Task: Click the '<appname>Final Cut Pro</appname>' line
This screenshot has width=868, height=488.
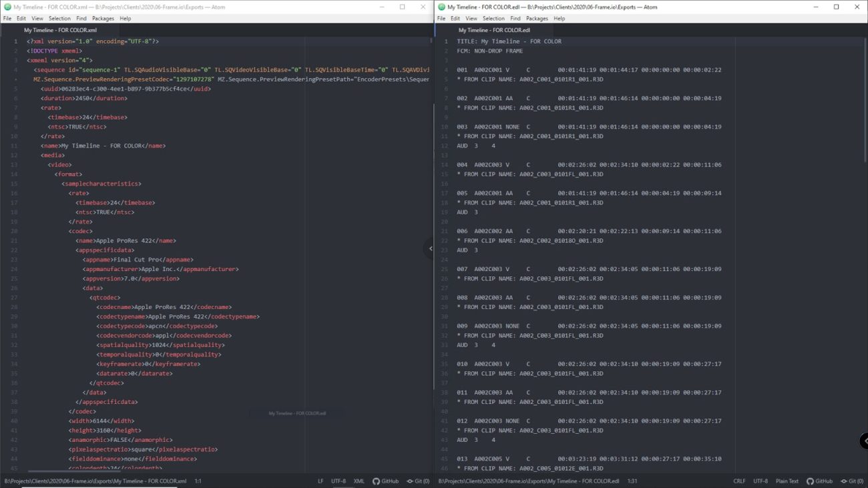Action: [x=138, y=260]
